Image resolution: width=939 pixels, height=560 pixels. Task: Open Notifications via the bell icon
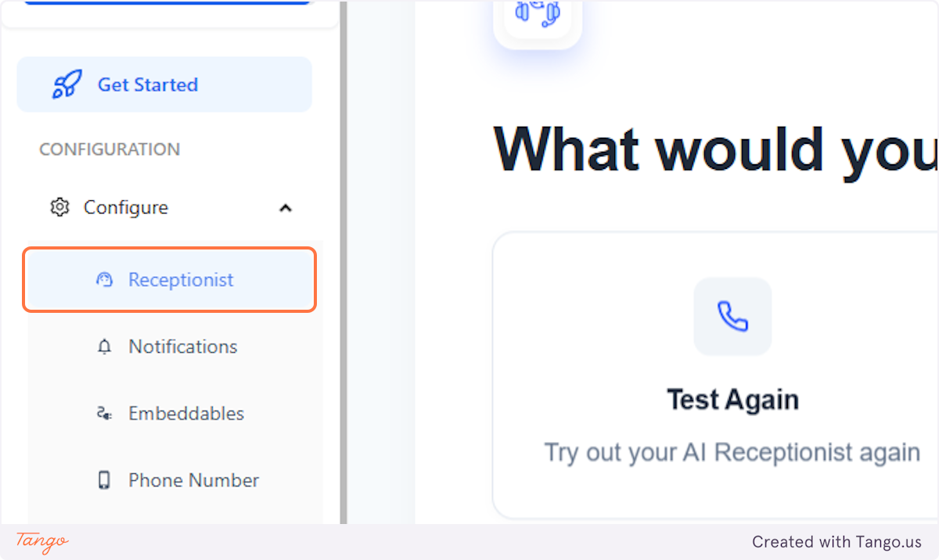coord(105,346)
